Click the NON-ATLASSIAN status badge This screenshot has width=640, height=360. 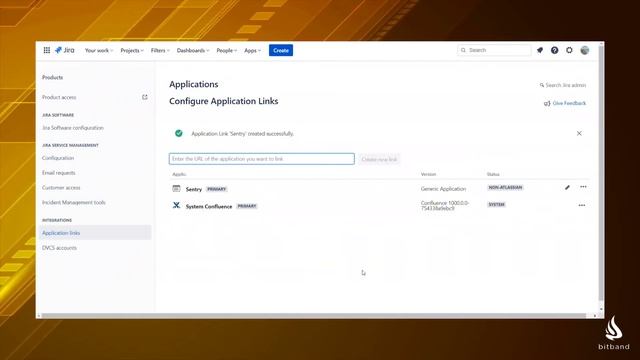[x=505, y=187]
